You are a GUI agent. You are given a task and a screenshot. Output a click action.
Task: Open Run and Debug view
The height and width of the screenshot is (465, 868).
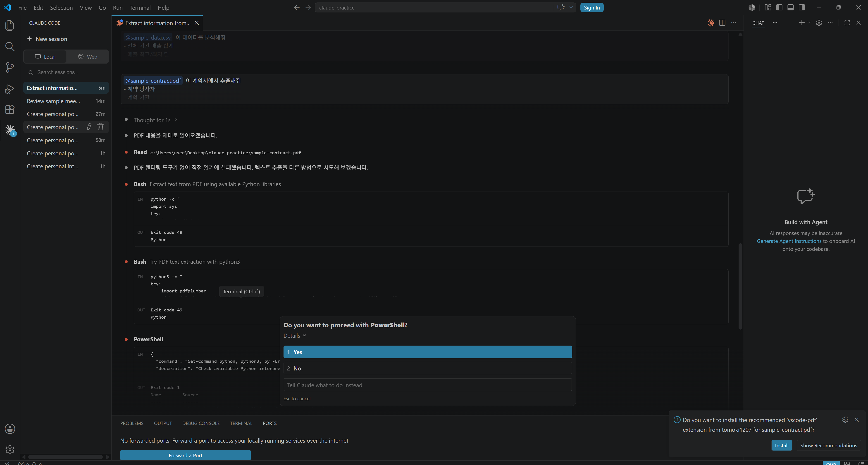pos(10,89)
